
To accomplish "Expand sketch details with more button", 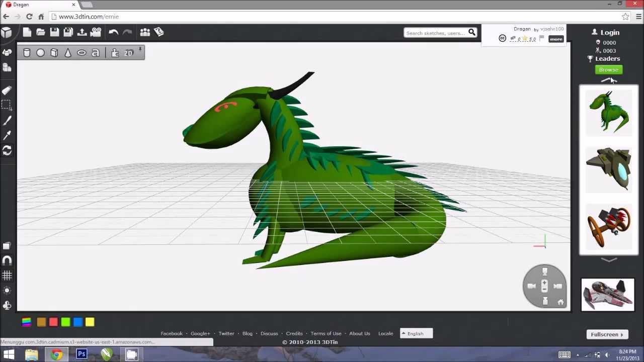I will 556,39.
